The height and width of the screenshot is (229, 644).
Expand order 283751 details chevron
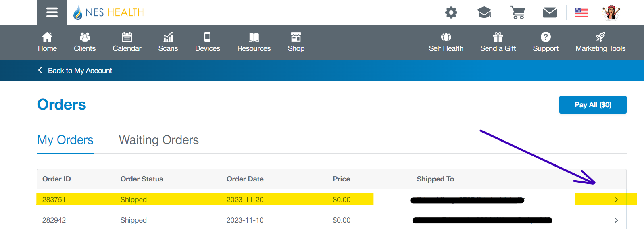[616, 200]
